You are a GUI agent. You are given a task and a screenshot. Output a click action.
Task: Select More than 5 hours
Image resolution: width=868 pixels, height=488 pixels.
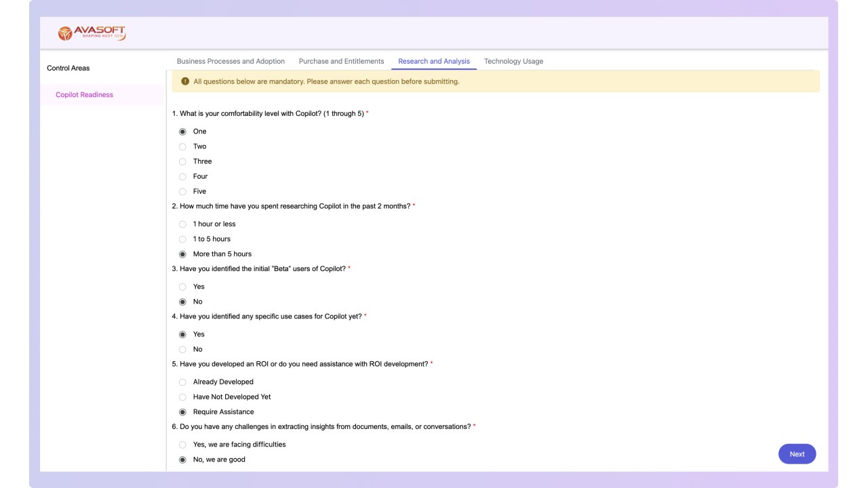[182, 254]
